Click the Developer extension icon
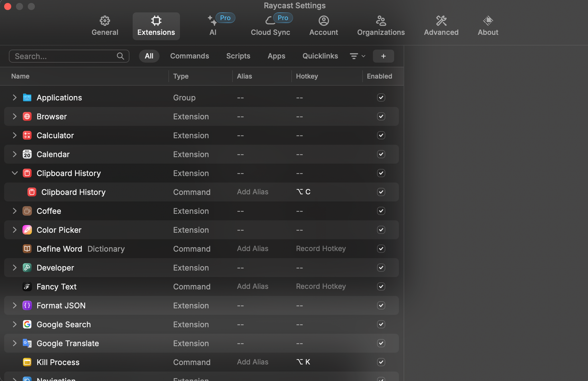Image resolution: width=588 pixels, height=381 pixels. coord(27,268)
